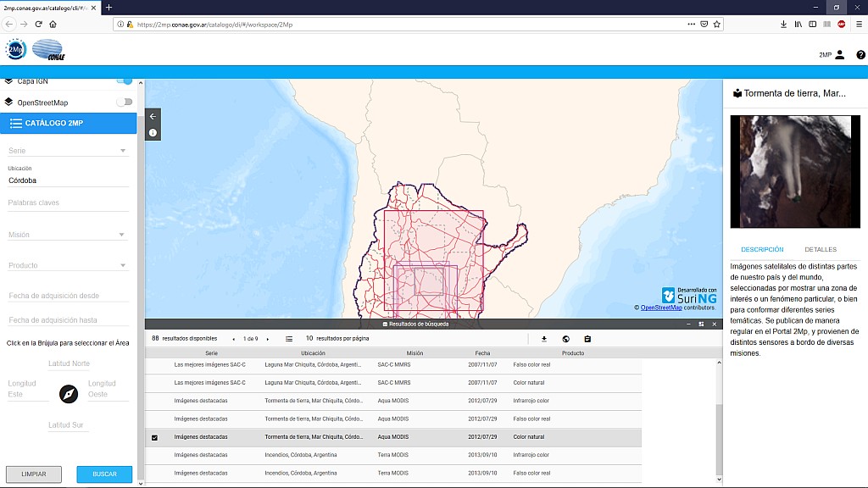Open the Serie dropdown
Screen dimensions: 868x488
pyautogui.click(x=68, y=151)
